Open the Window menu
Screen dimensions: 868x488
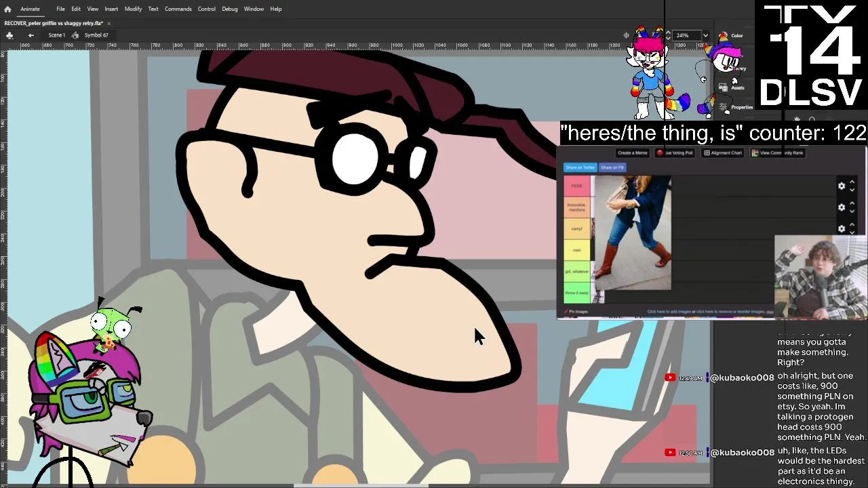[254, 9]
